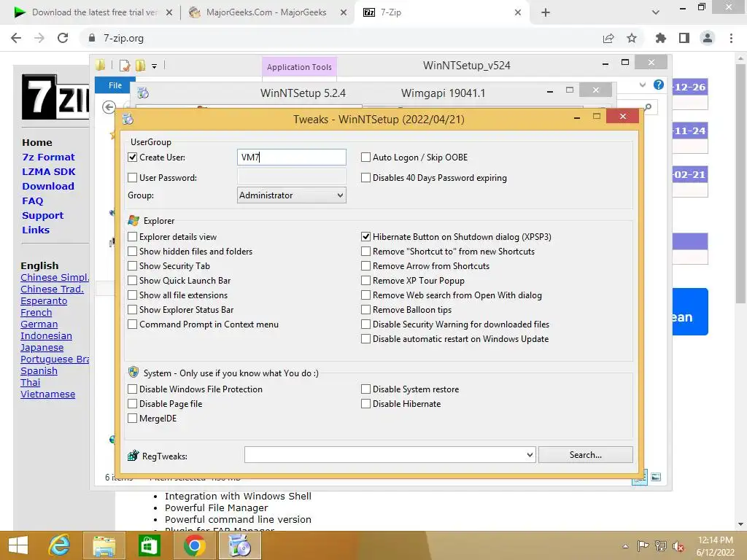Open Windows Store from taskbar
This screenshot has height=560, width=747.
pyautogui.click(x=149, y=545)
